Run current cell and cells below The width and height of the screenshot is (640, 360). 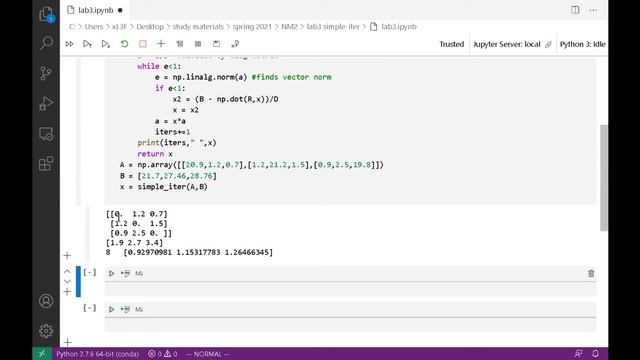pyautogui.click(x=106, y=44)
